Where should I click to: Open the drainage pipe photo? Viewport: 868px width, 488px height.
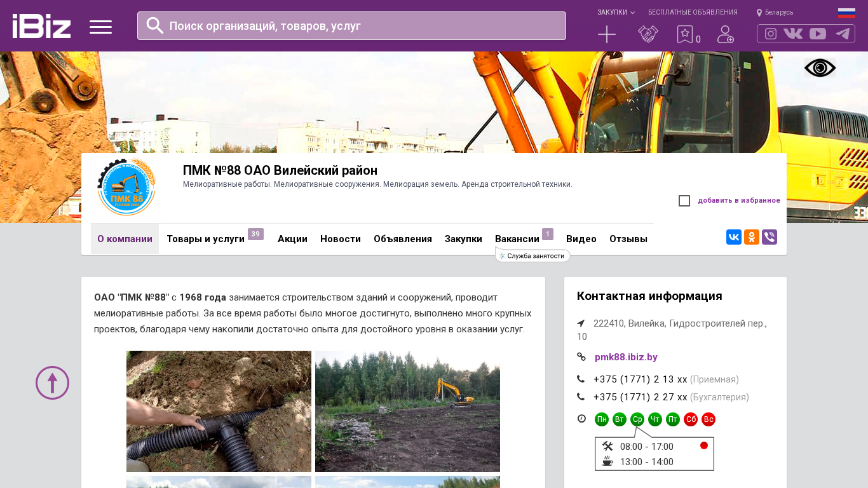click(x=219, y=411)
